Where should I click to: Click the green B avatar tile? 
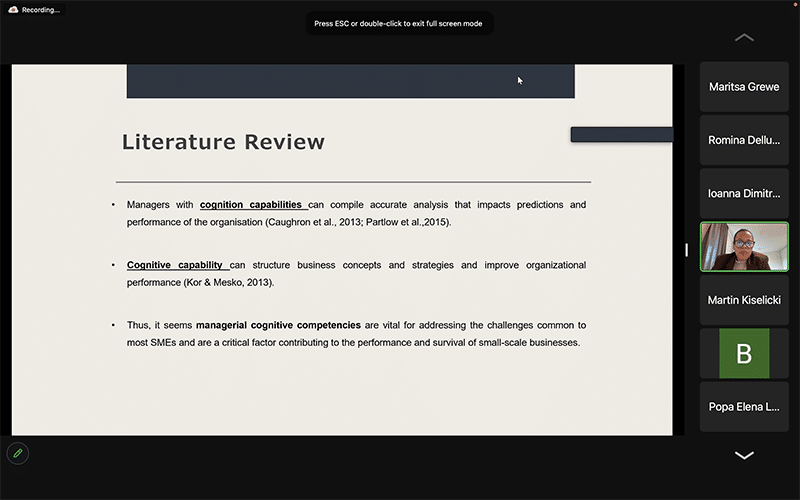[744, 353]
